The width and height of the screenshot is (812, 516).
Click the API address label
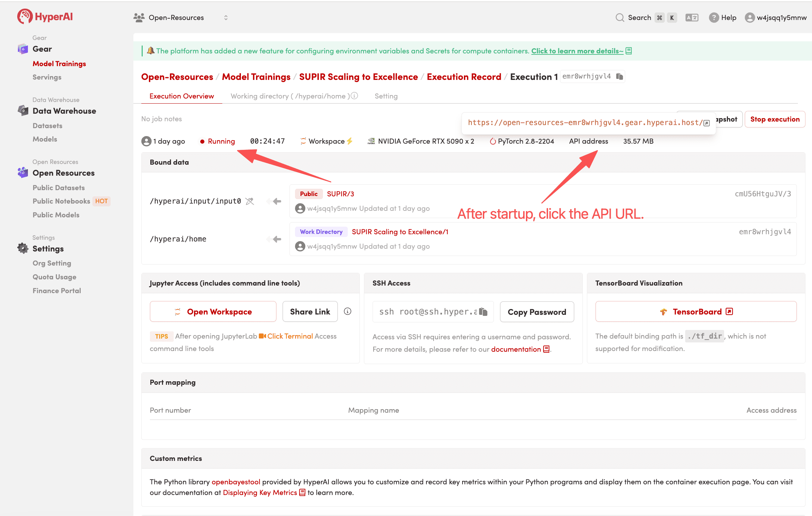tap(588, 141)
